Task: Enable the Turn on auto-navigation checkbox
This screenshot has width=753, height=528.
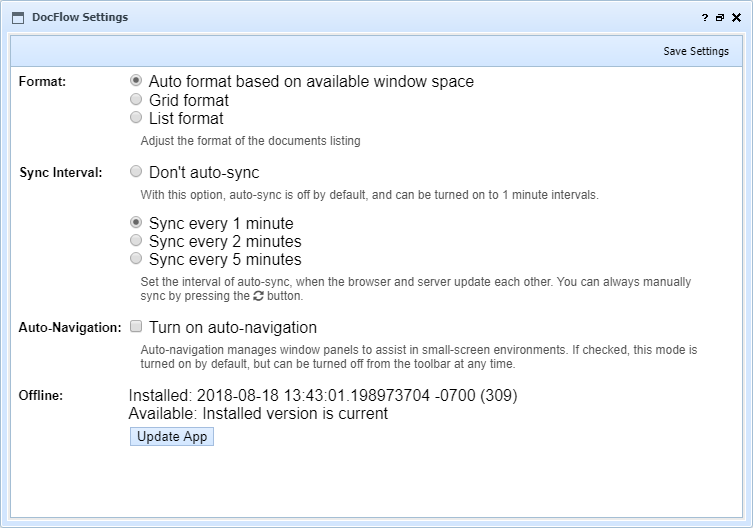Action: [136, 327]
